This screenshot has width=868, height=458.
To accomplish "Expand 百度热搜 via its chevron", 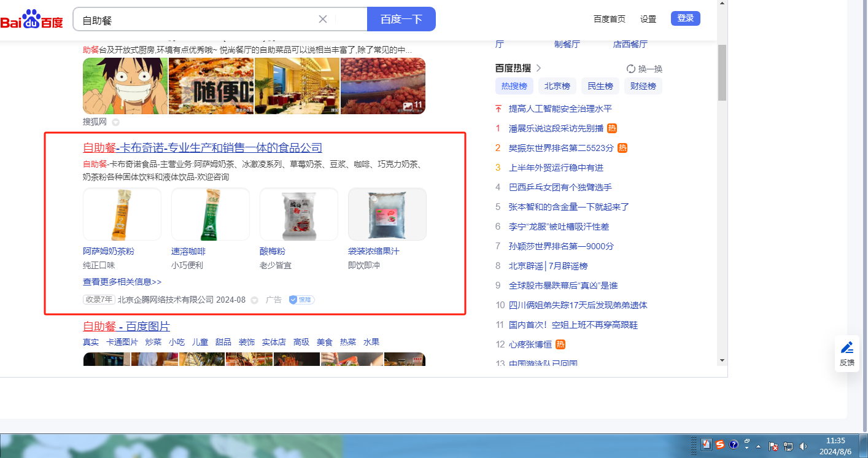I will (x=538, y=68).
